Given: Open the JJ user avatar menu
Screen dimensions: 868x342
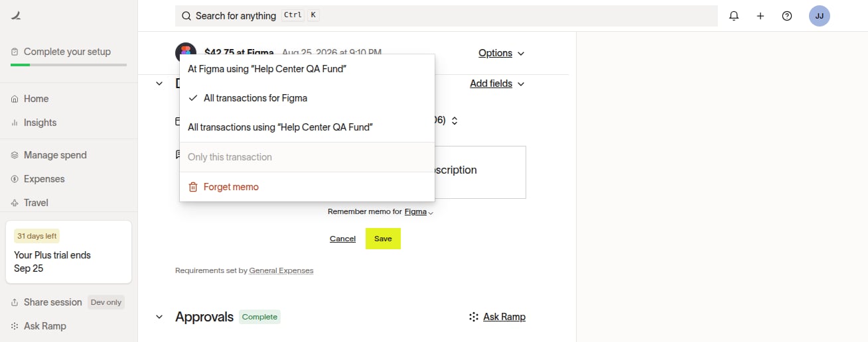Looking at the screenshot, I should tap(820, 16).
